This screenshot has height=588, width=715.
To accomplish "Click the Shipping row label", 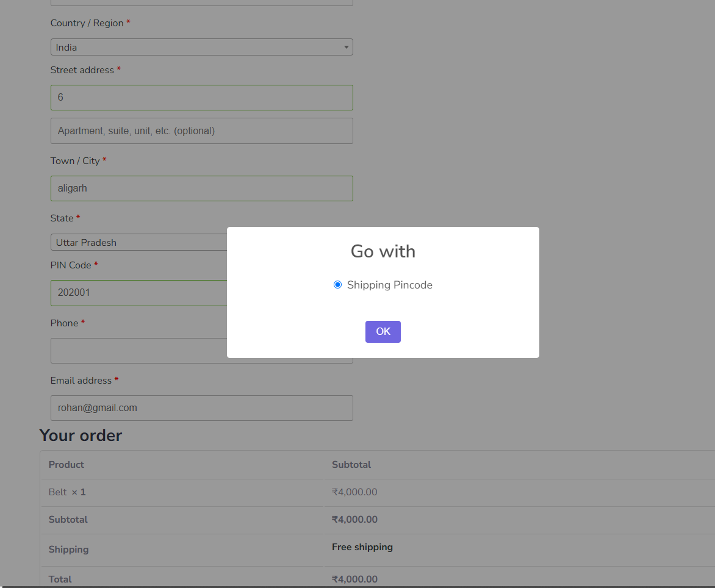I will (68, 549).
